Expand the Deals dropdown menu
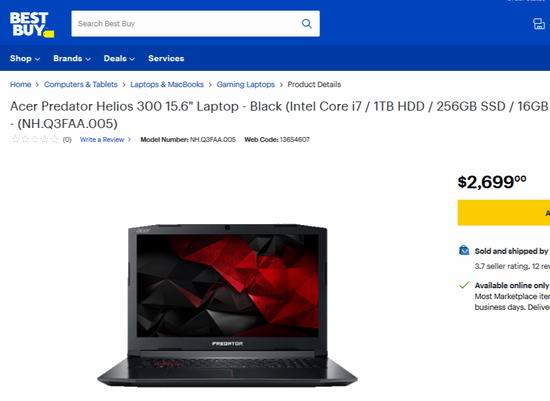550x401 pixels. click(x=119, y=58)
